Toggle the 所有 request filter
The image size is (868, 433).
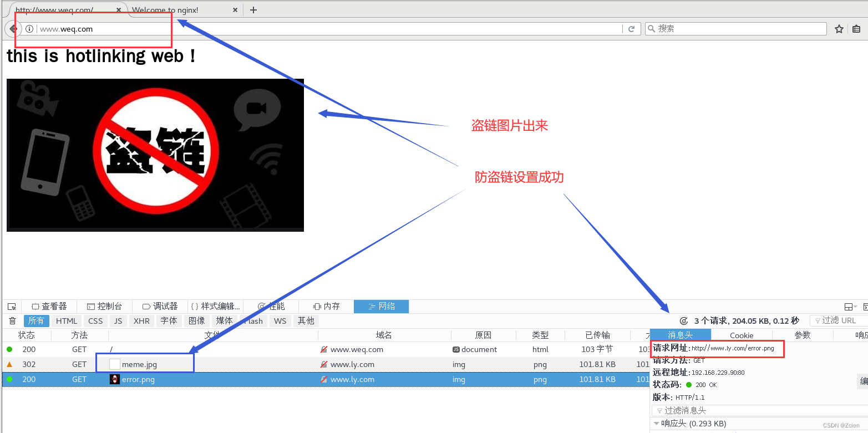click(x=36, y=321)
